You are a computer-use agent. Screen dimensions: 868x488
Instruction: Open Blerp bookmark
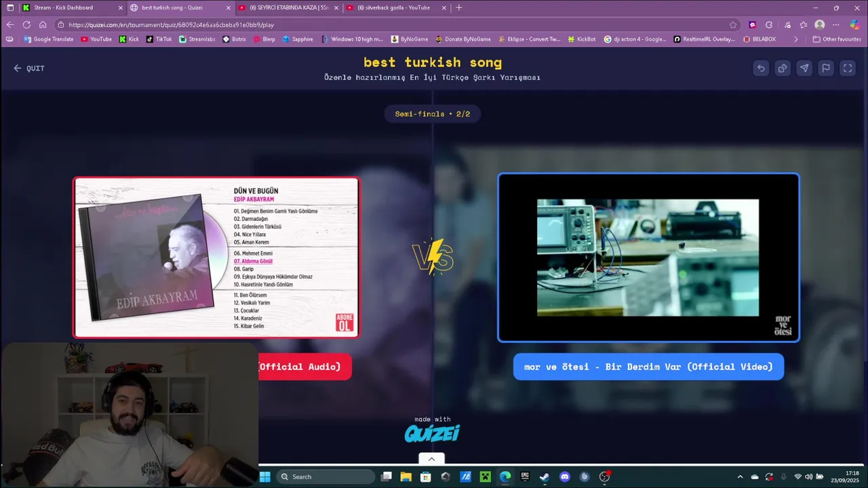point(264,39)
